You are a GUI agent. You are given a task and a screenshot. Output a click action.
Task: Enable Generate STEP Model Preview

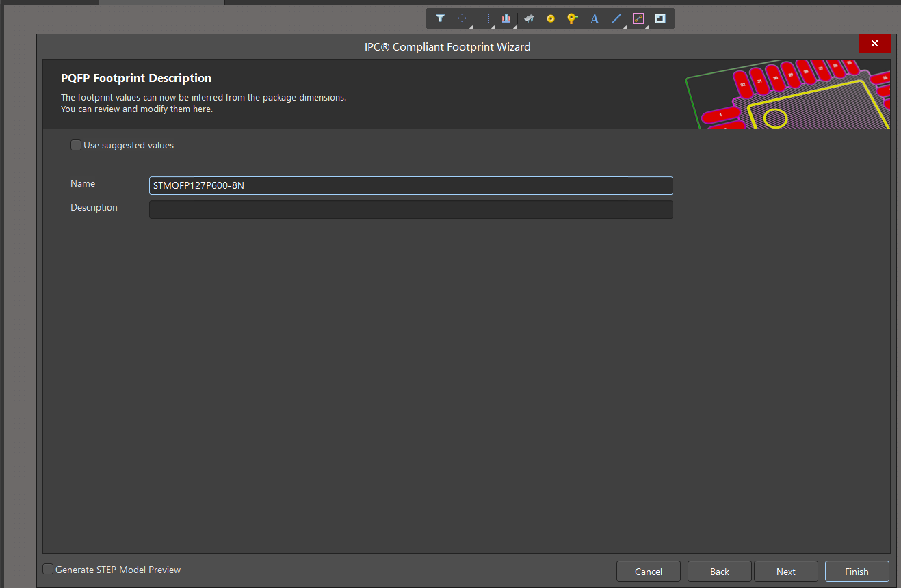[48, 569]
